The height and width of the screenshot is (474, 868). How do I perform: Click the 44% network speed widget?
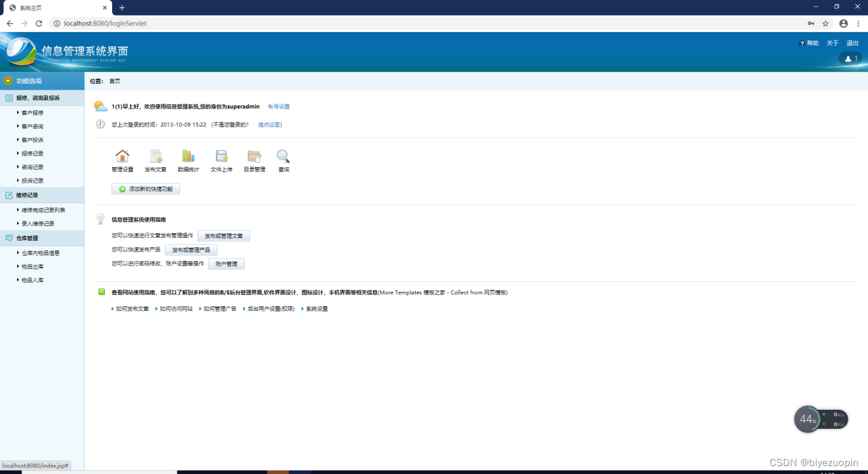(821, 419)
